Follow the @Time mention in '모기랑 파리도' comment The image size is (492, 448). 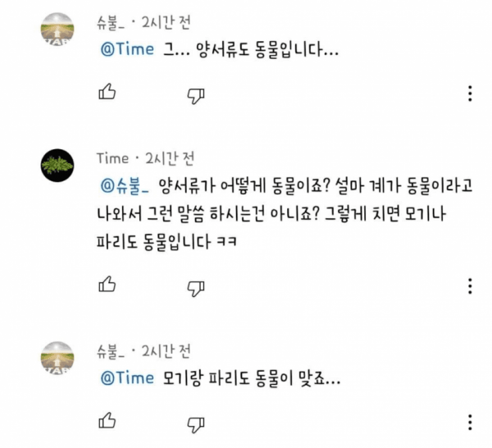127,377
